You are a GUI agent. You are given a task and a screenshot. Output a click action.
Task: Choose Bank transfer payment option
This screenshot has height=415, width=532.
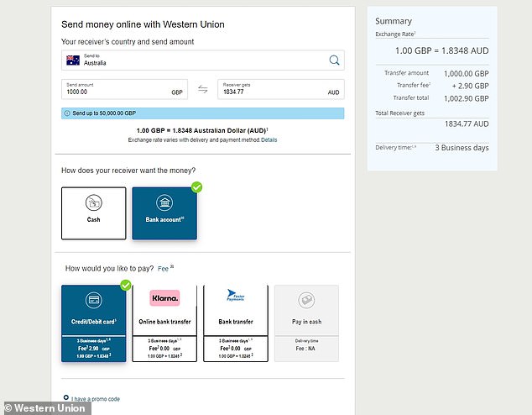(236, 323)
